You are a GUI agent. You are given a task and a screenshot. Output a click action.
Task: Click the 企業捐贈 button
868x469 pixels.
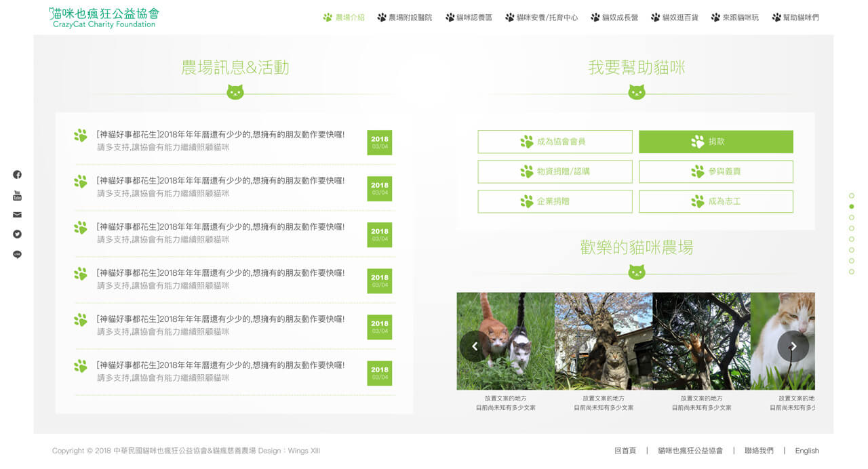555,201
